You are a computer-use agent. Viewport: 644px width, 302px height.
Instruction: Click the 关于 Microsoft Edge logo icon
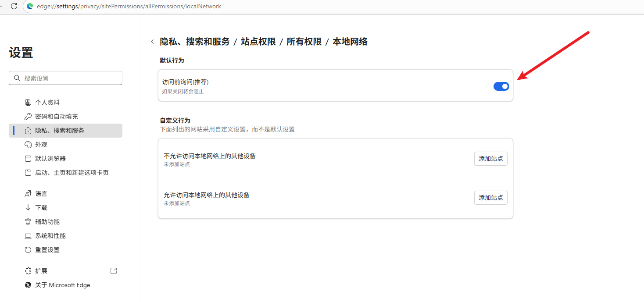[x=28, y=285]
